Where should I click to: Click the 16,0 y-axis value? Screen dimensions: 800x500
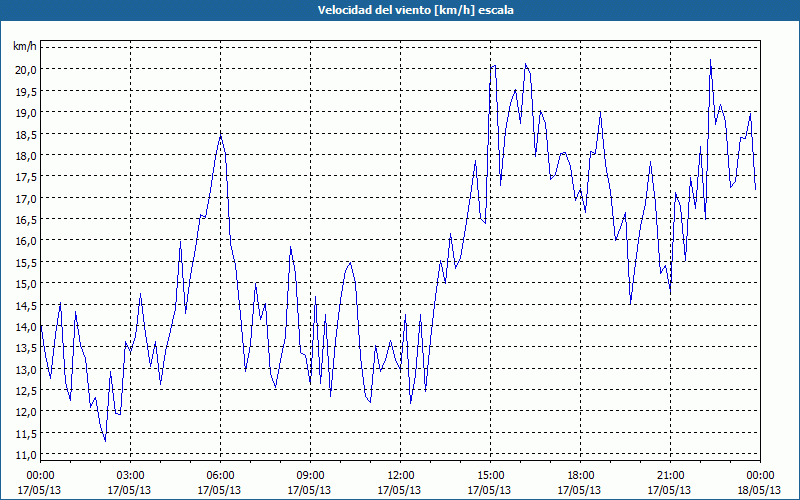27,240
